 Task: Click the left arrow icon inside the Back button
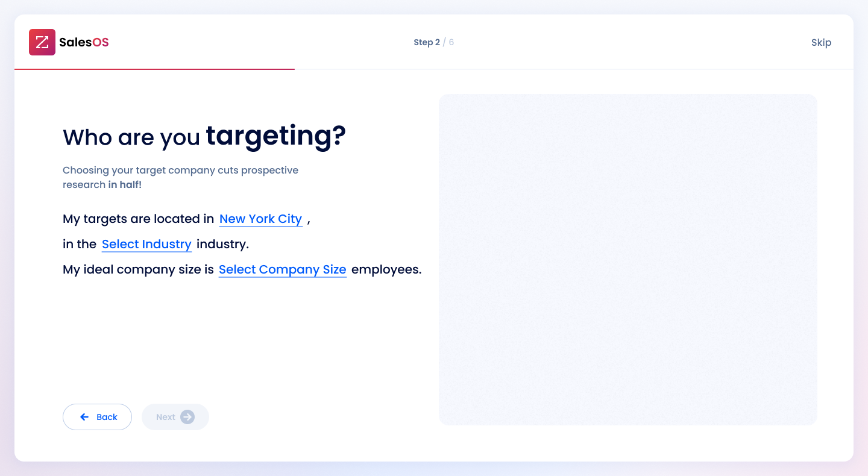[83, 417]
